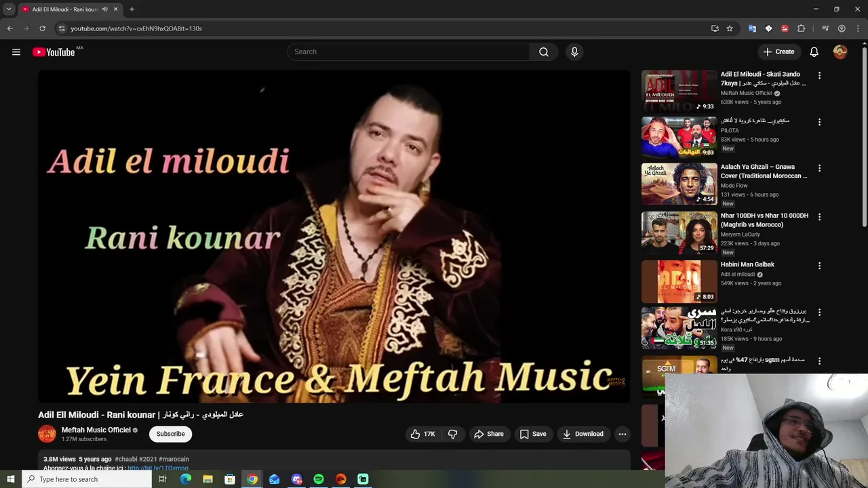Bookmark this page with the star icon

(x=730, y=28)
